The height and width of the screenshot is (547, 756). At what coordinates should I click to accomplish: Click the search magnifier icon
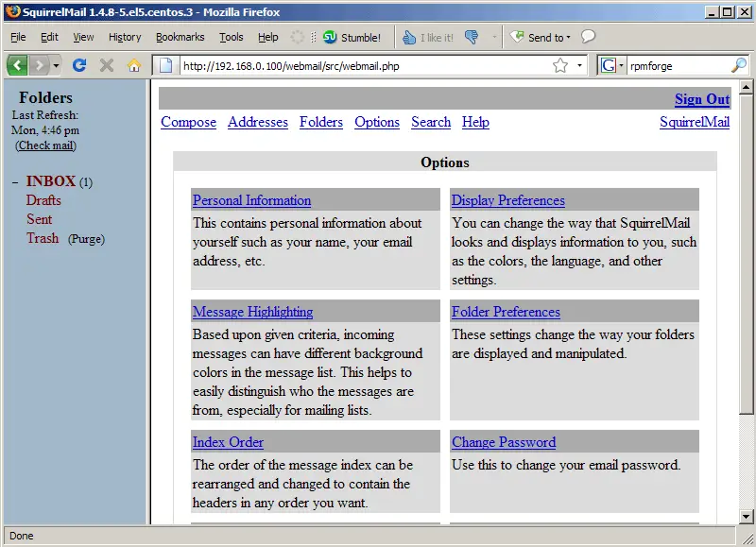739,65
